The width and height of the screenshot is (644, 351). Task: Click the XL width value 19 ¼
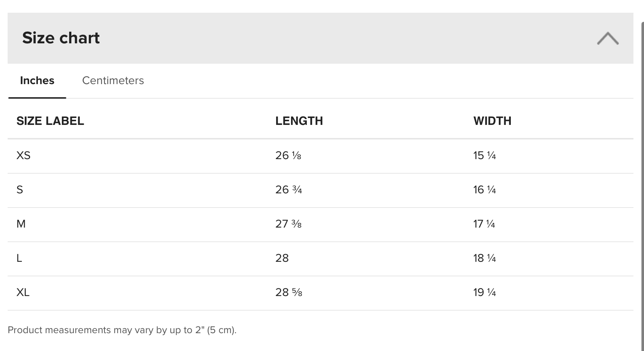click(x=484, y=292)
